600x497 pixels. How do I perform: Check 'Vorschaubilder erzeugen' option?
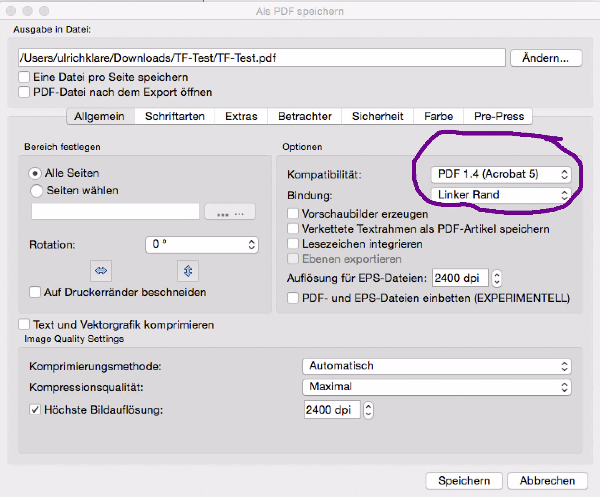coord(293,214)
